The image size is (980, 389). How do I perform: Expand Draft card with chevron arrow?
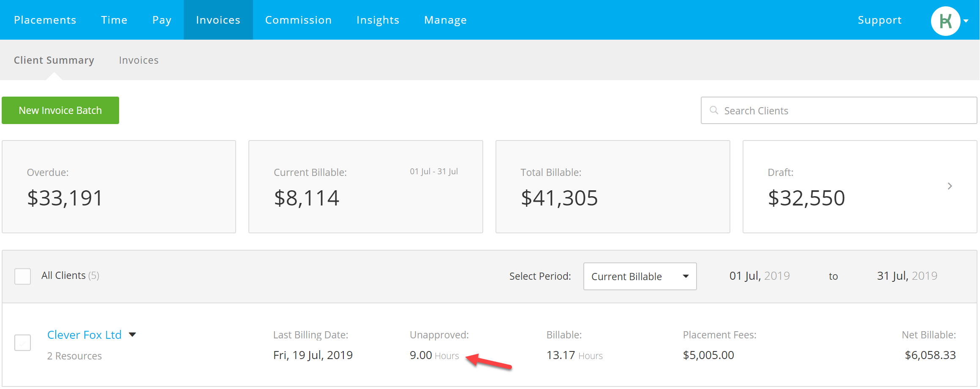[950, 186]
